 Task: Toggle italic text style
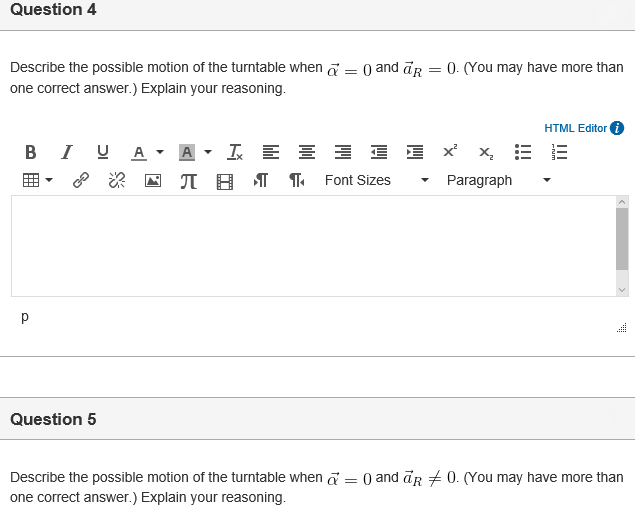tap(66, 152)
